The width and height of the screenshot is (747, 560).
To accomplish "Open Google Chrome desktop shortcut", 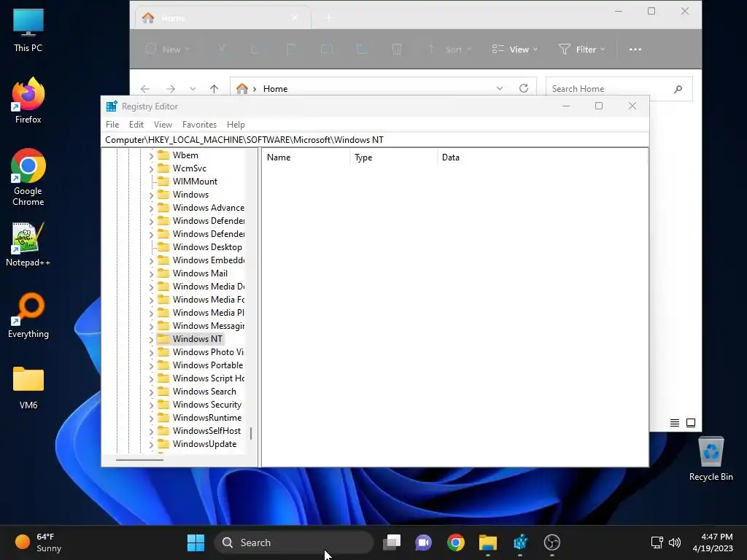I will (x=28, y=177).
